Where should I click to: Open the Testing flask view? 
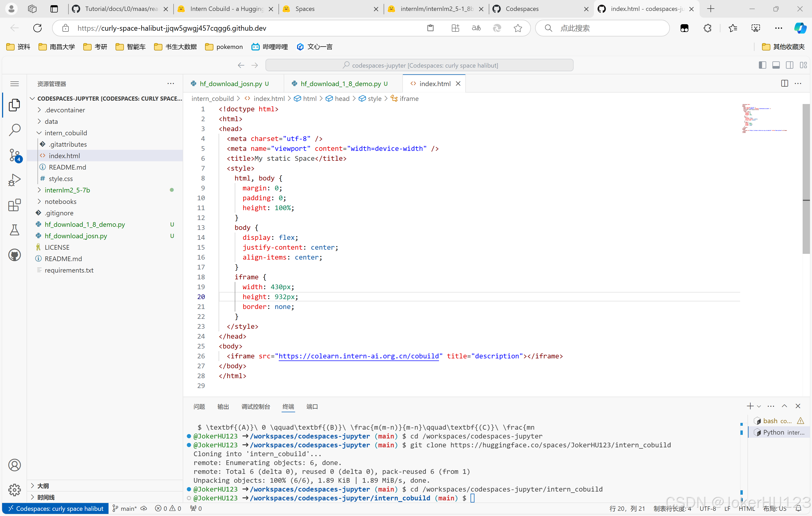point(15,230)
